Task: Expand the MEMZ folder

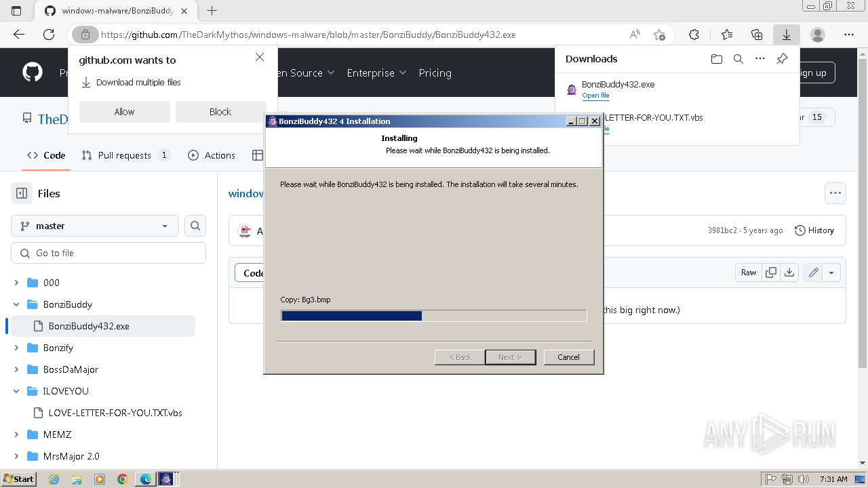Action: pos(16,434)
